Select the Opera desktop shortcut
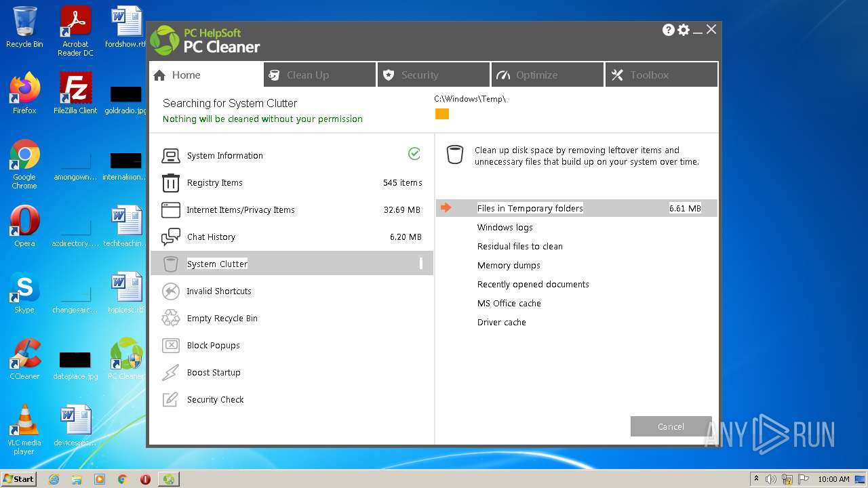The width and height of the screenshot is (868, 488). point(24,226)
